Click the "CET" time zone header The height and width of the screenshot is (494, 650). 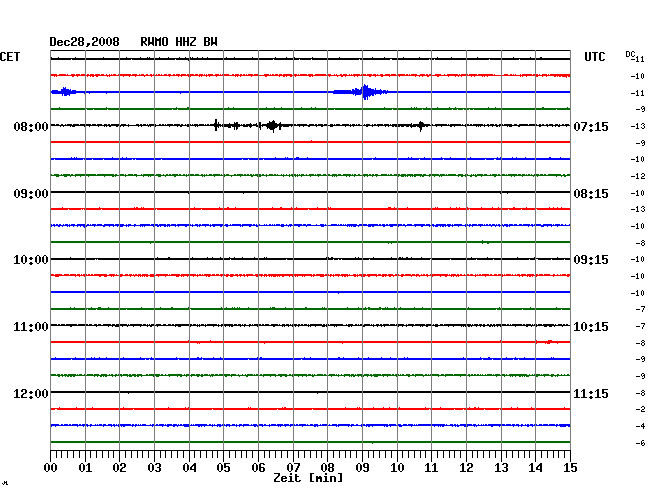(10, 57)
